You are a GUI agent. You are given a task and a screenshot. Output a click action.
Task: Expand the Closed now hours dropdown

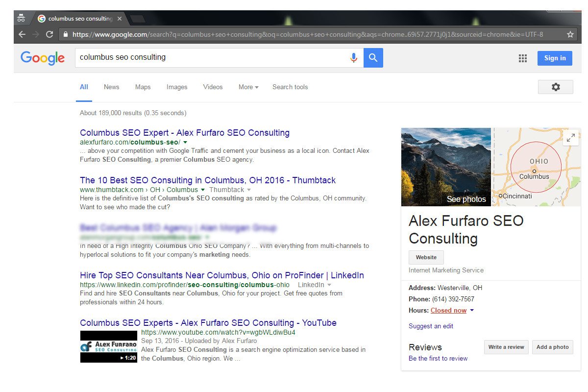point(472,310)
